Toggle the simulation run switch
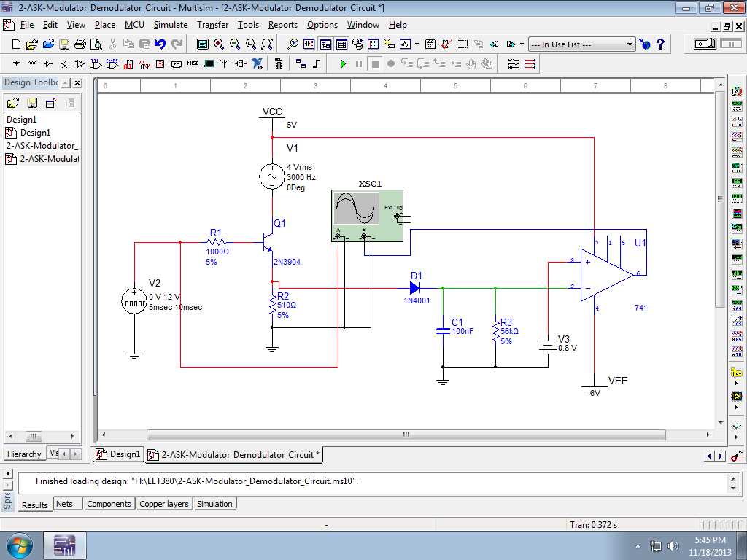 tap(705, 44)
